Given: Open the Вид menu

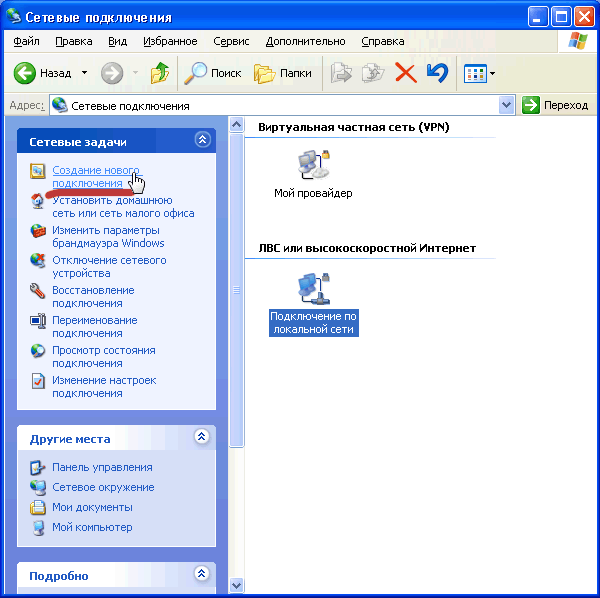Looking at the screenshot, I should click(117, 41).
